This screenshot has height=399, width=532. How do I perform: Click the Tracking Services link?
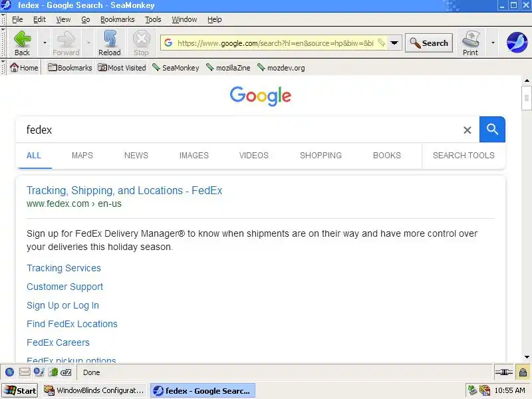(64, 268)
